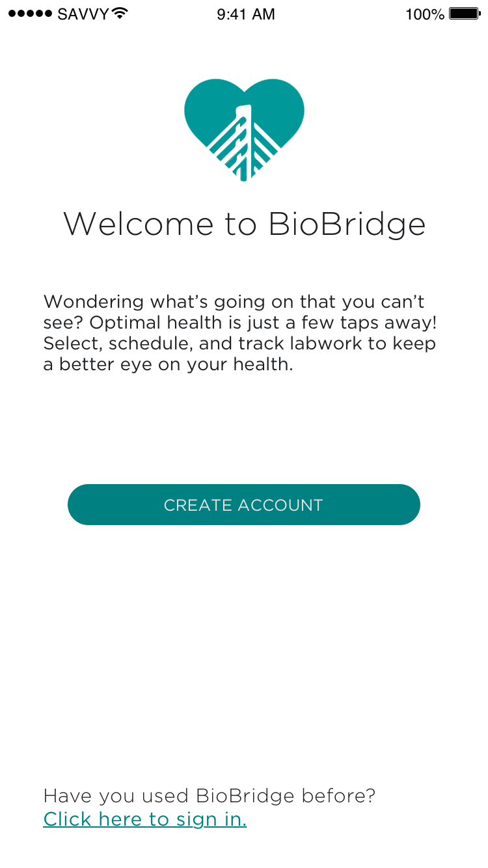
Task: Tap the "a better eye on your health" line
Action: click(x=168, y=364)
